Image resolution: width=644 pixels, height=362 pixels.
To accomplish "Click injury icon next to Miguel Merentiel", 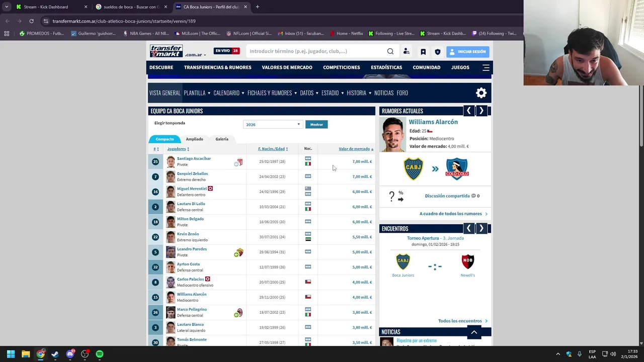I will tap(210, 189).
